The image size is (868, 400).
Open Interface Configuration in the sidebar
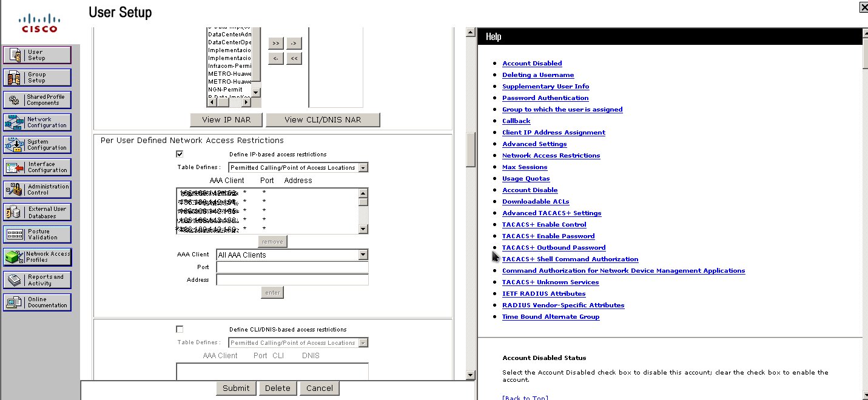click(37, 167)
